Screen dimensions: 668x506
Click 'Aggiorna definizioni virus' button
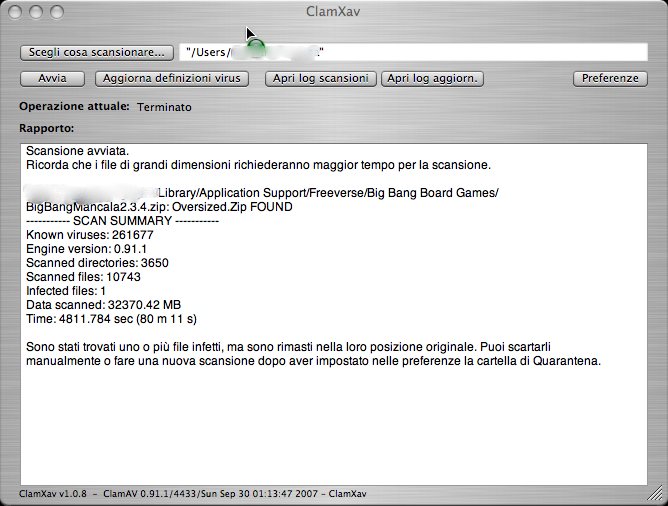(x=172, y=79)
